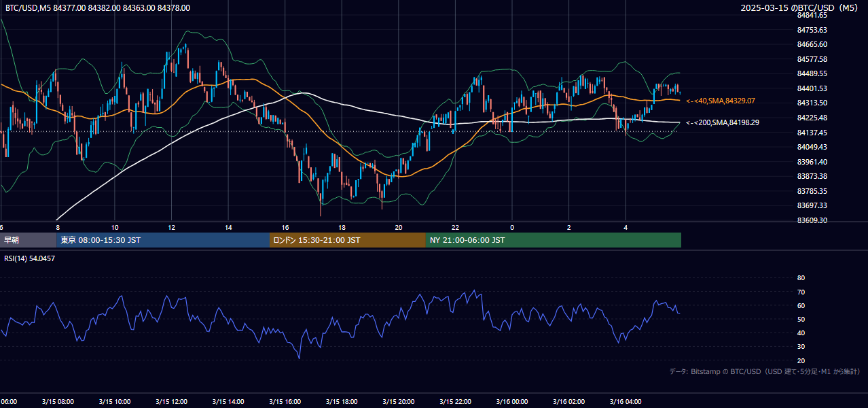Click price axis value 84401.53

812,88
